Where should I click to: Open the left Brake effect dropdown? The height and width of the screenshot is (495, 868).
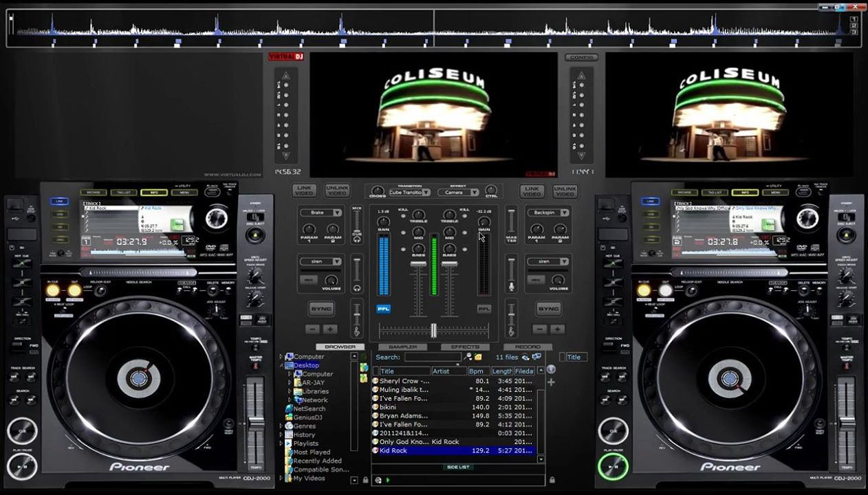(x=321, y=212)
